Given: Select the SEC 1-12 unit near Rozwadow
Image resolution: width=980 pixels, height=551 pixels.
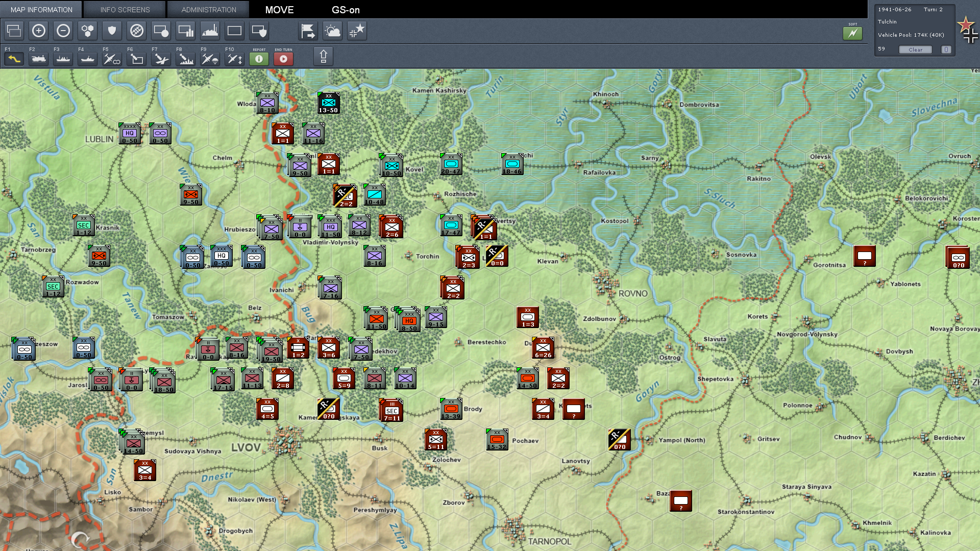Looking at the screenshot, I should pyautogui.click(x=53, y=287).
